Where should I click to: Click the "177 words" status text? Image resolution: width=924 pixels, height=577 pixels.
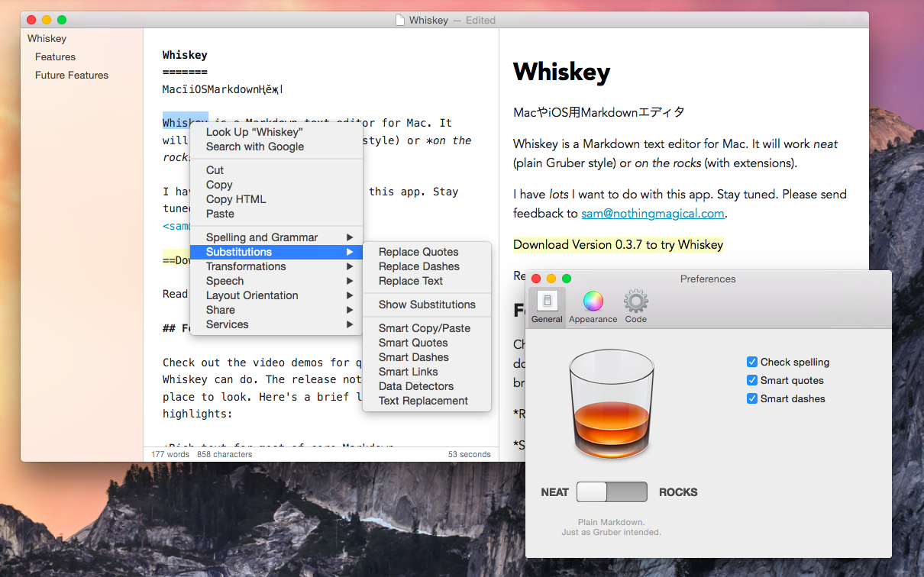pyautogui.click(x=170, y=454)
